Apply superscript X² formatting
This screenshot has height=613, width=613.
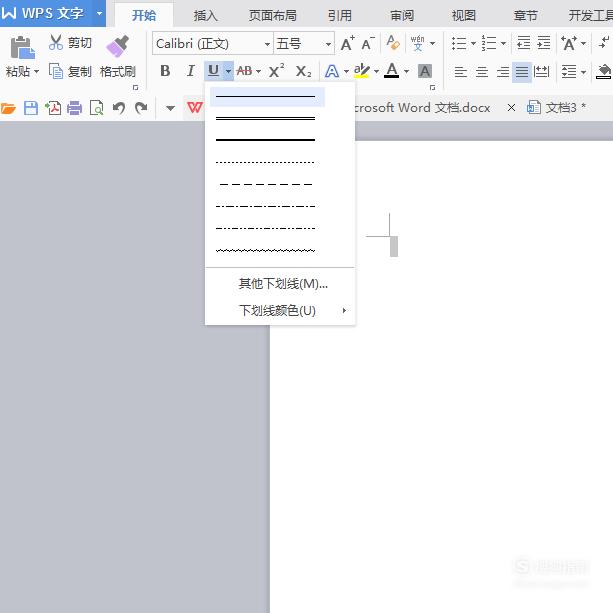[276, 71]
